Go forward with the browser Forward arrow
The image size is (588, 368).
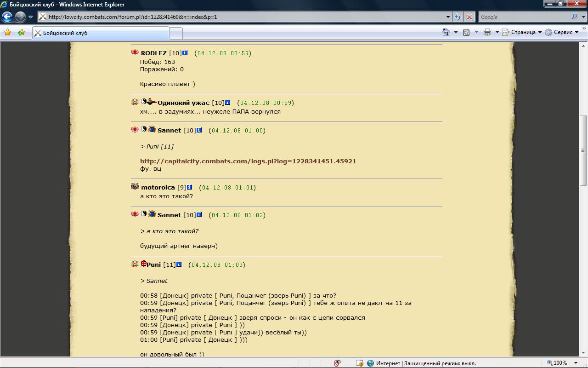pyautogui.click(x=20, y=17)
